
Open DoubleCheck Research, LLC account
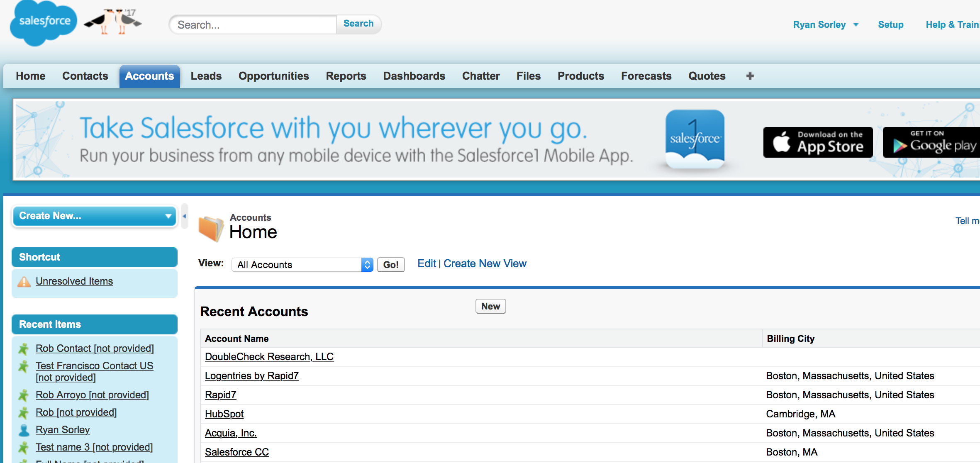[x=269, y=357]
